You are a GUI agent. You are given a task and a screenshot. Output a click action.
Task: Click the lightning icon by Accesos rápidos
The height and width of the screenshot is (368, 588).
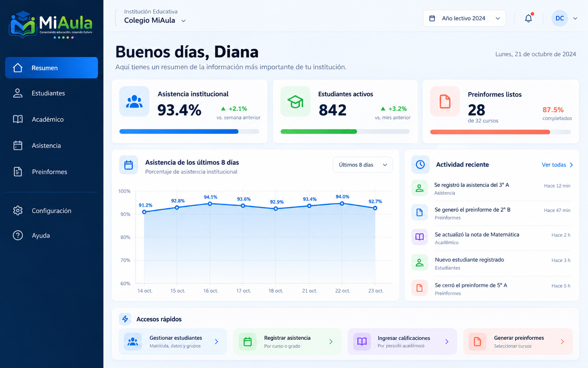[125, 319]
